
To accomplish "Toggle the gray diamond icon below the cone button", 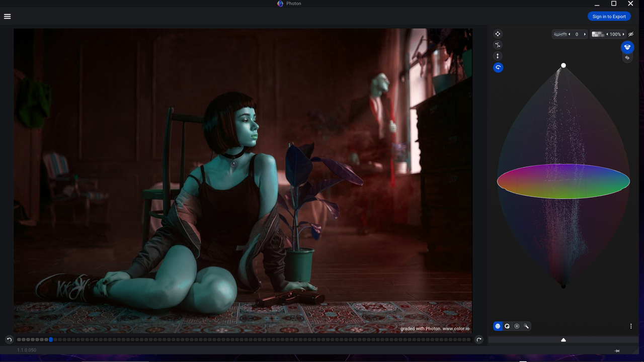I will pyautogui.click(x=627, y=58).
